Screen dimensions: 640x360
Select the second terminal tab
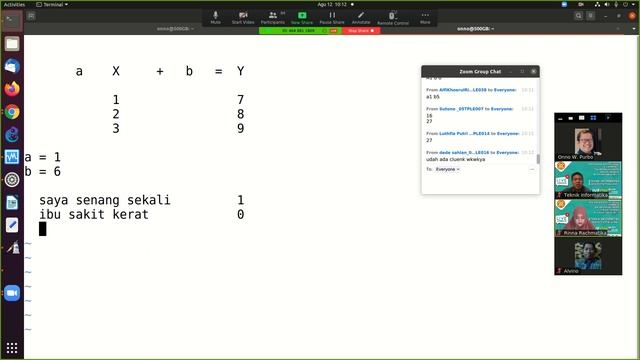476,29
